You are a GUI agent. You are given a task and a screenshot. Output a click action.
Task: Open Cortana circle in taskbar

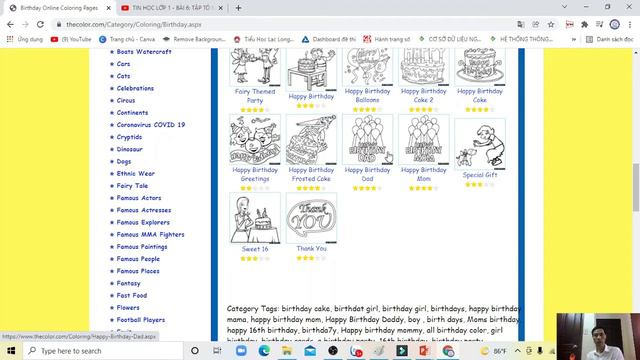(x=195, y=351)
